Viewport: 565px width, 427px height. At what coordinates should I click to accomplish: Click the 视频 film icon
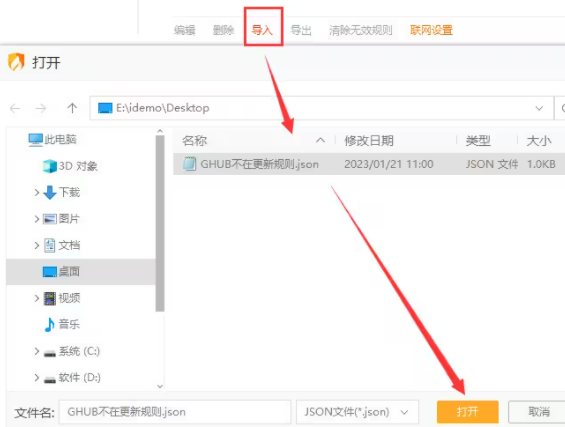(50, 298)
